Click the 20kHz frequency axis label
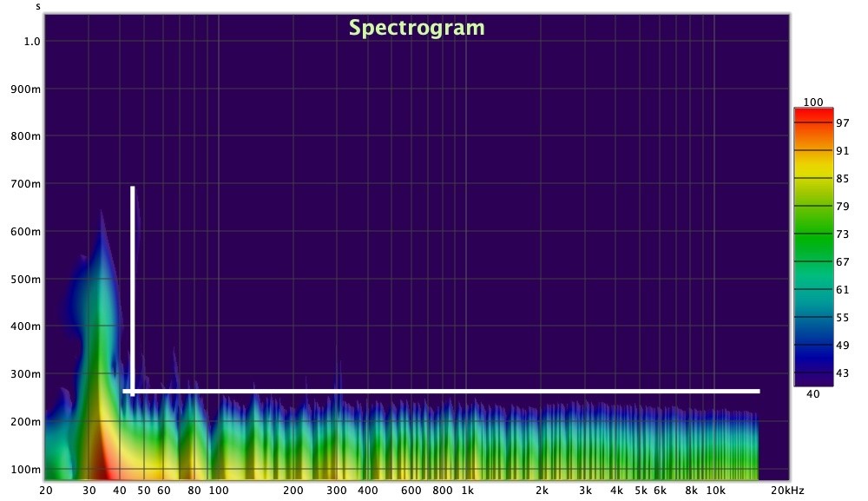This screenshot has width=868, height=501. (x=787, y=491)
